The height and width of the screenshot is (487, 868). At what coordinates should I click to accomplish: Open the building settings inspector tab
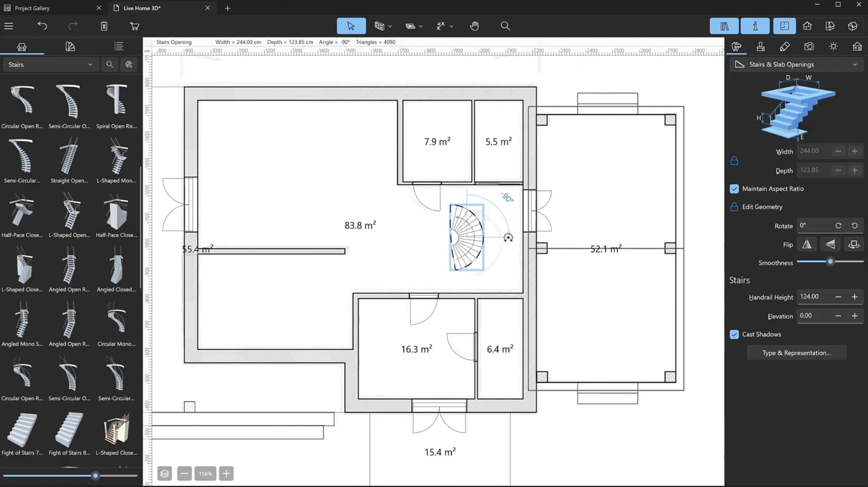point(857,46)
